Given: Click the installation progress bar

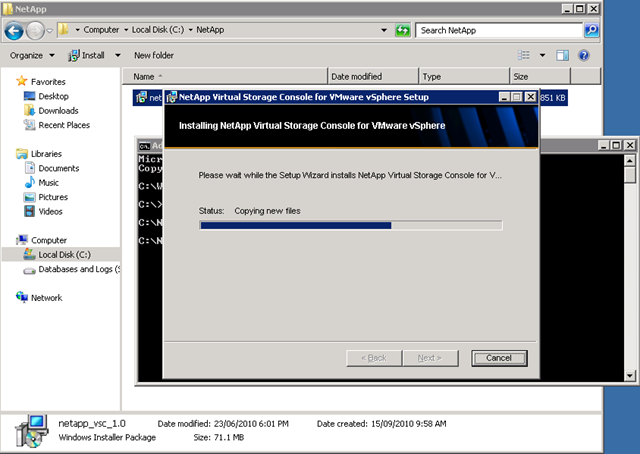Looking at the screenshot, I should 351,225.
